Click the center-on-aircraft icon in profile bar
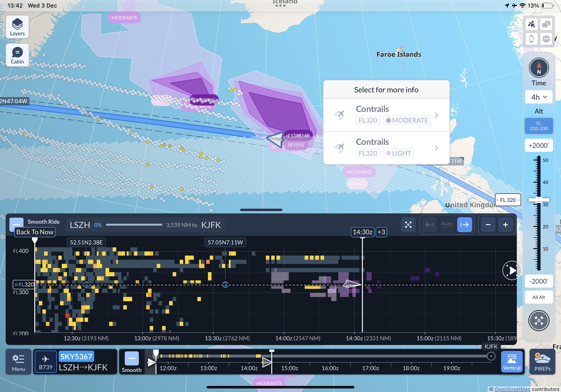 point(408,224)
